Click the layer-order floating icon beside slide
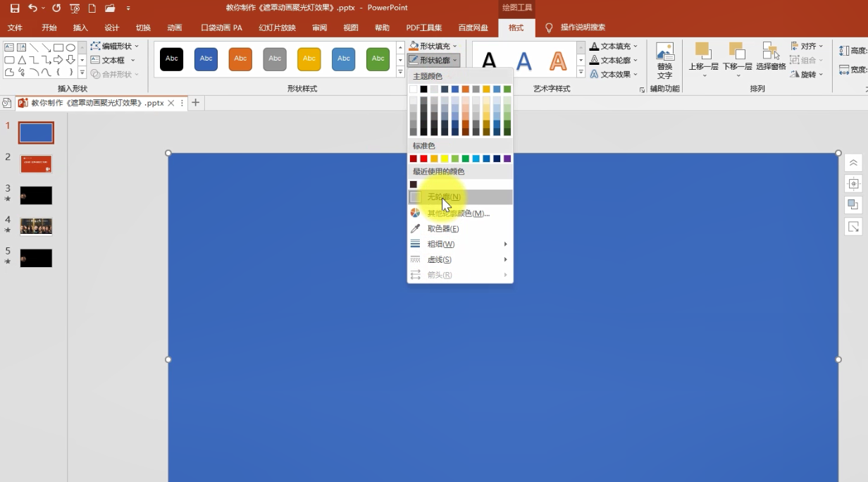The width and height of the screenshot is (868, 482). (853, 205)
